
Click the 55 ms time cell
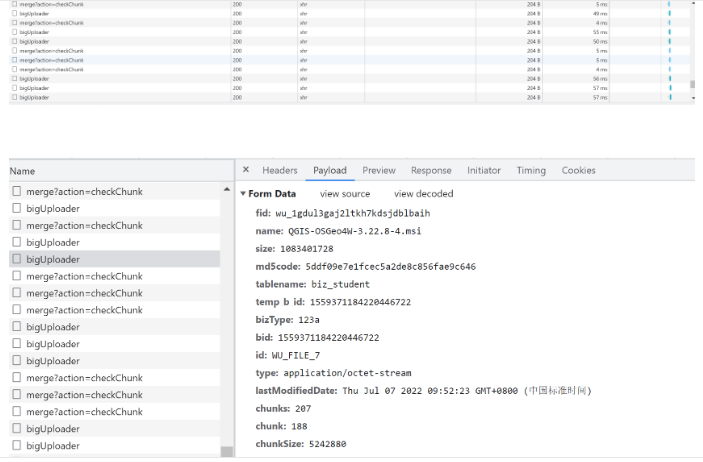click(600, 32)
